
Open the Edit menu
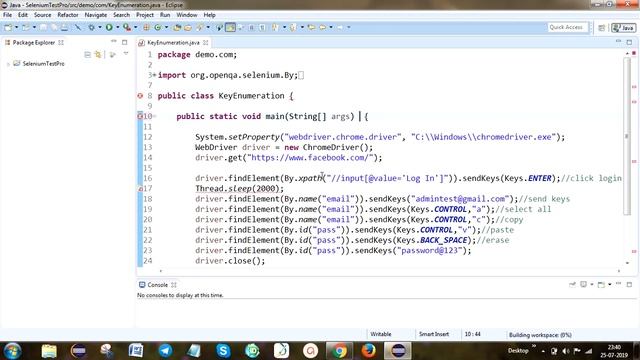(23, 15)
